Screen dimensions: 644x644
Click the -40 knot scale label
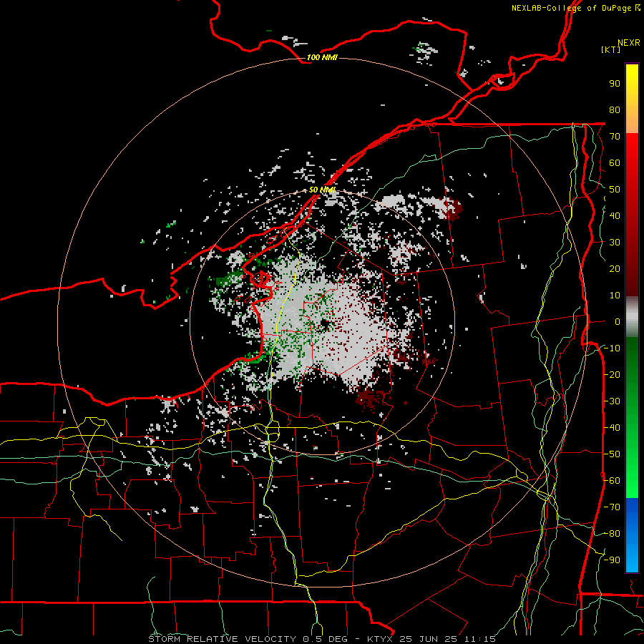pos(612,428)
